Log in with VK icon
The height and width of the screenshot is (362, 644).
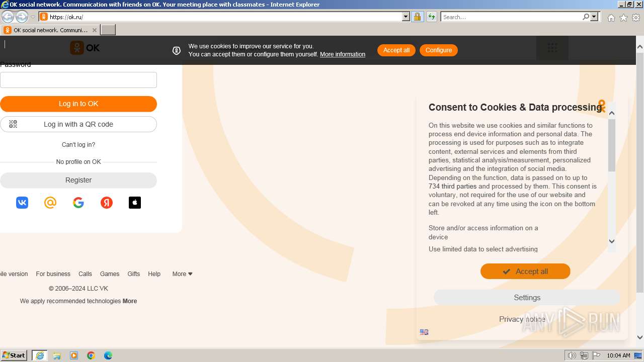point(22,203)
